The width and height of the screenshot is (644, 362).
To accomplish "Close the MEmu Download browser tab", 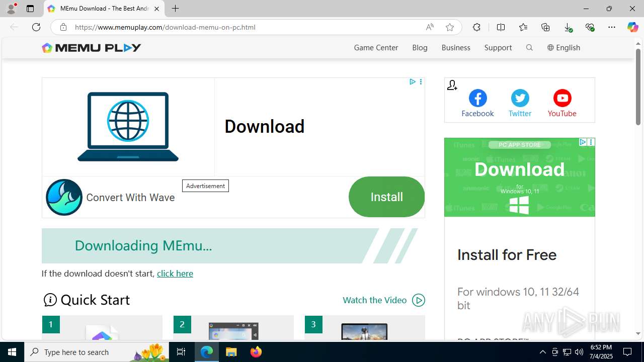I will tap(156, 9).
